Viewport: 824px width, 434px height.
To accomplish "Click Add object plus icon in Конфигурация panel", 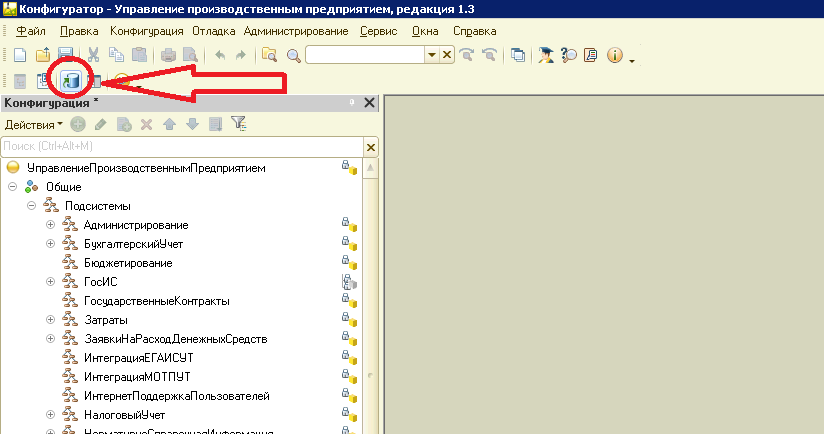I will click(x=78, y=125).
